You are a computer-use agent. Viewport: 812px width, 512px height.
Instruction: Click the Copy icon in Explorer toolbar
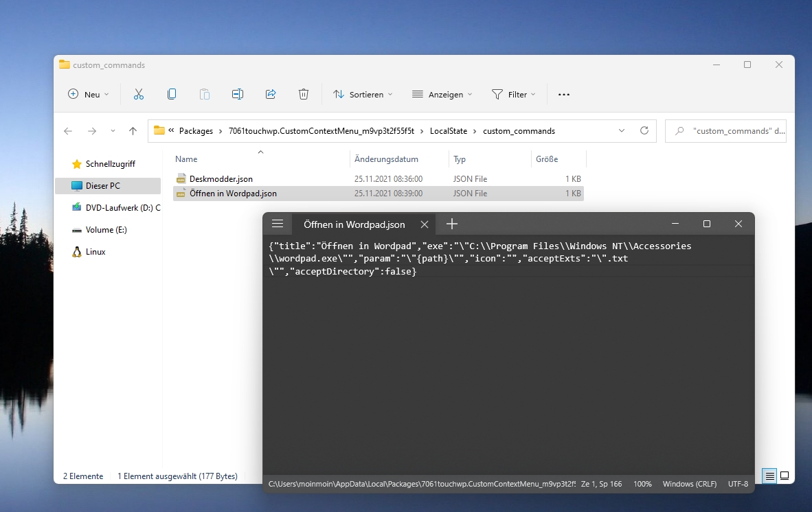pyautogui.click(x=172, y=94)
